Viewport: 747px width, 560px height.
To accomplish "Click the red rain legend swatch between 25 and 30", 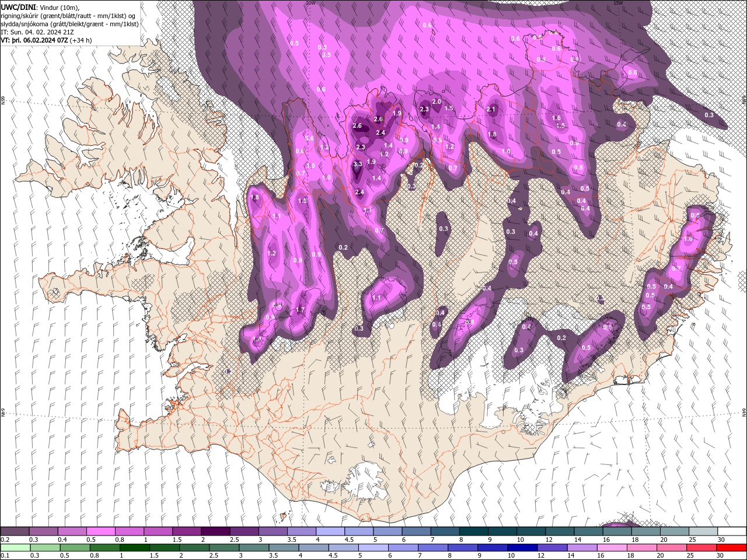I will (x=700, y=548).
